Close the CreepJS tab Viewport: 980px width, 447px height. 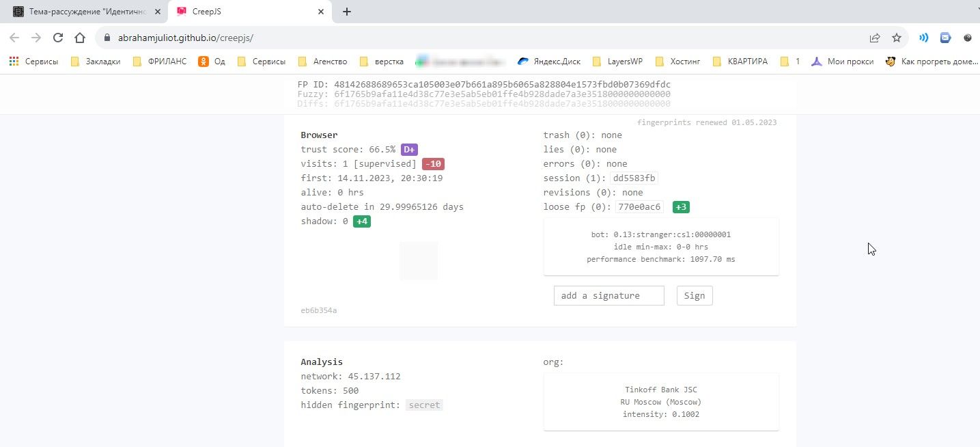(321, 12)
